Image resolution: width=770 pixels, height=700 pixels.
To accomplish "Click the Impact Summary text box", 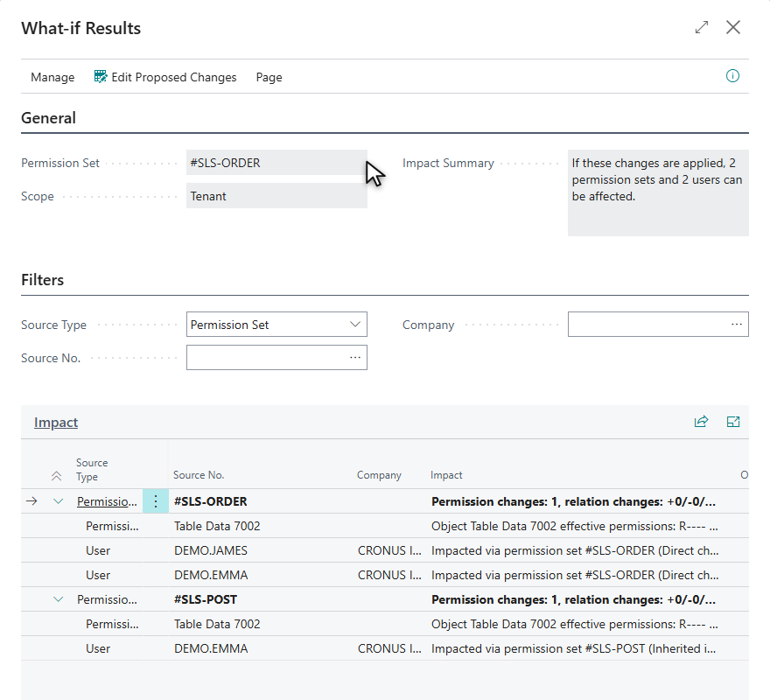I will [658, 192].
